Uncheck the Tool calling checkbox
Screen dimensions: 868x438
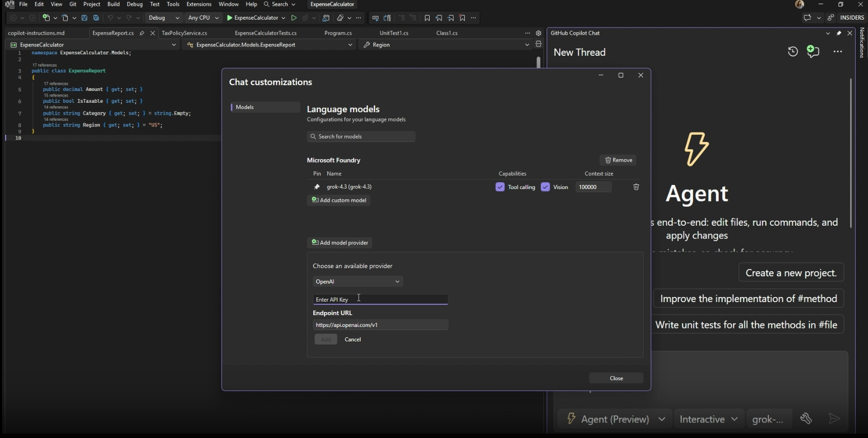500,187
